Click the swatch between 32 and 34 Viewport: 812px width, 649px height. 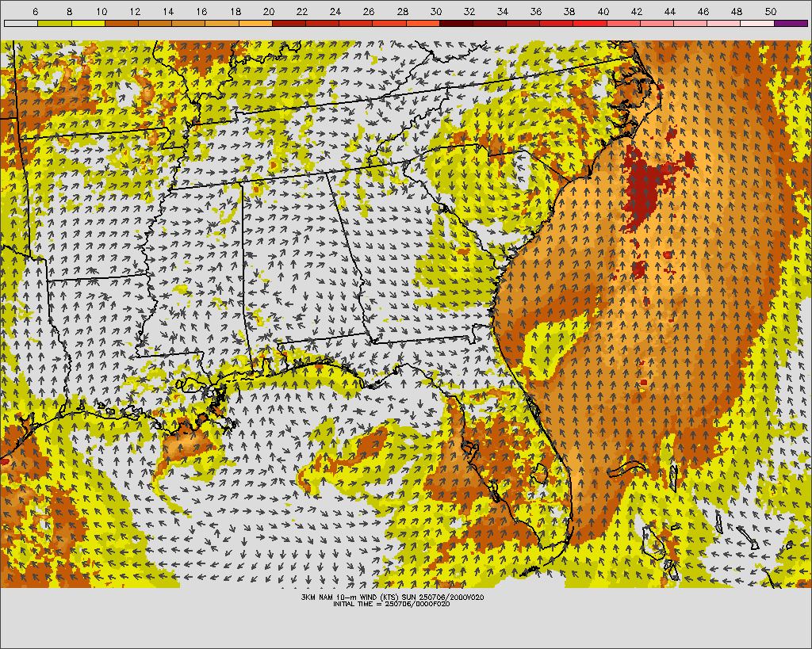click(490, 23)
